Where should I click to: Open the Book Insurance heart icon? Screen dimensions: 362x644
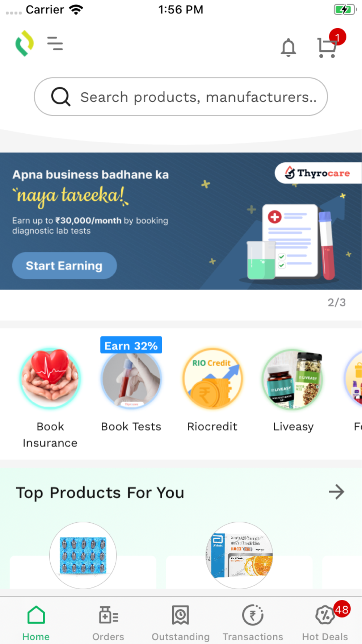tap(50, 379)
